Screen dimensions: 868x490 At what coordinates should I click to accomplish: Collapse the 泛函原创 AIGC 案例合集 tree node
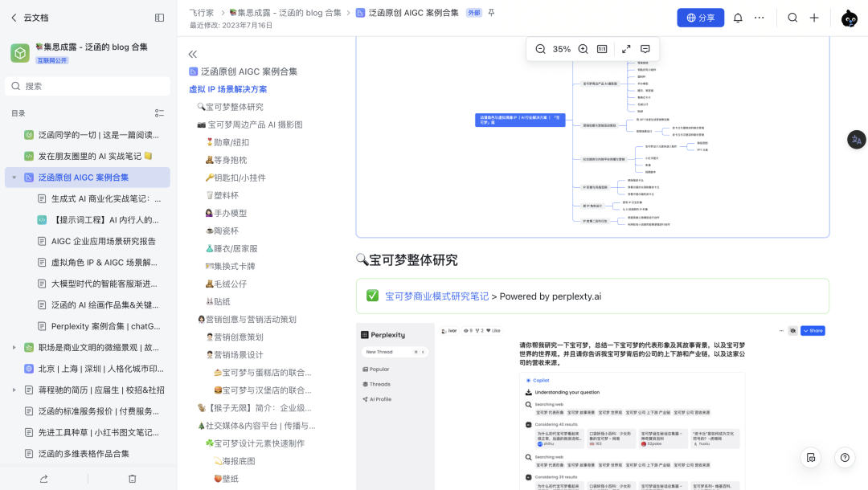[14, 178]
